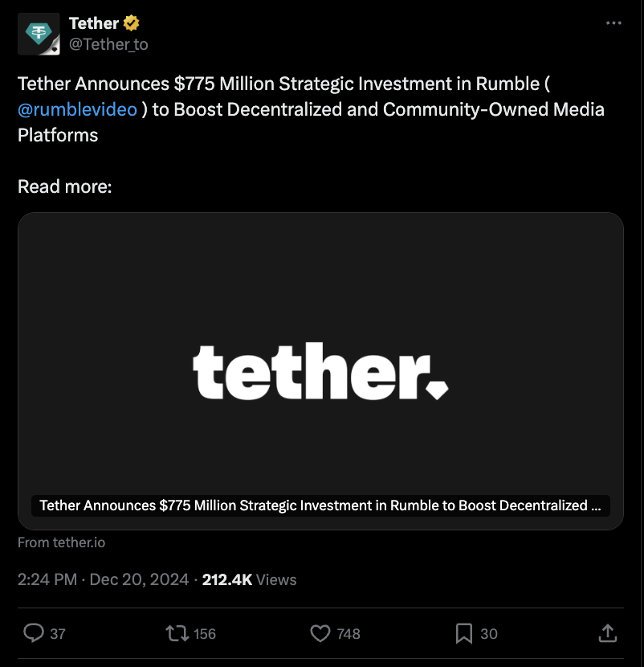
Task: Like the tweet with the heart icon
Action: (x=320, y=634)
